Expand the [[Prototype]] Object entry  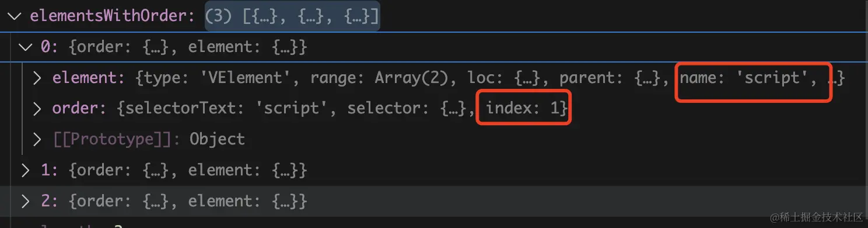pos(37,139)
